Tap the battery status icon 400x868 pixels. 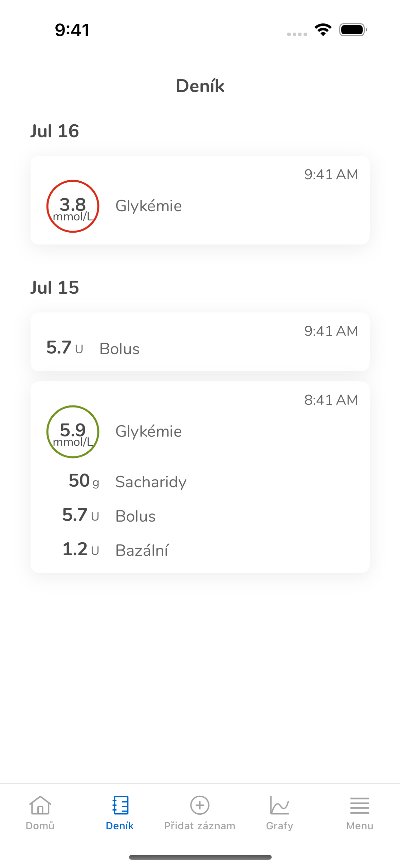353,30
